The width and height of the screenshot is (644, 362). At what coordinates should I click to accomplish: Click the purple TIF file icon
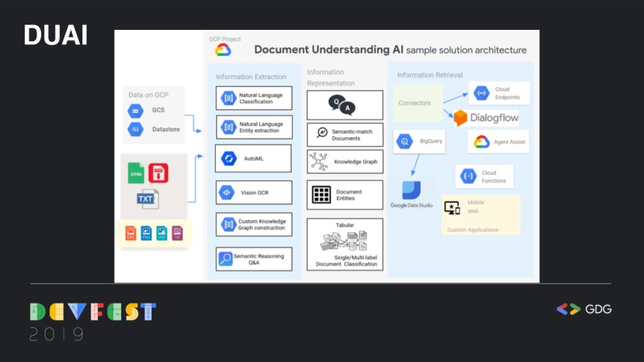click(x=177, y=233)
